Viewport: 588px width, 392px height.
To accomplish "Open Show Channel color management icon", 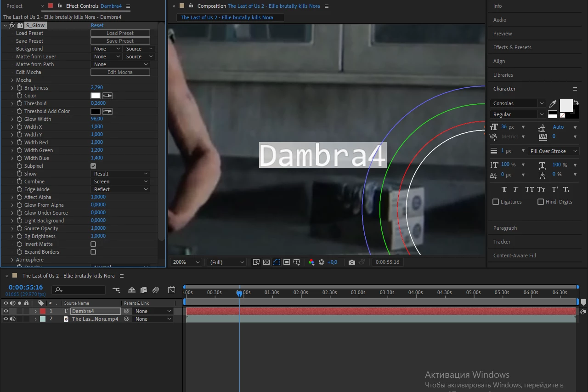I will coord(311,262).
